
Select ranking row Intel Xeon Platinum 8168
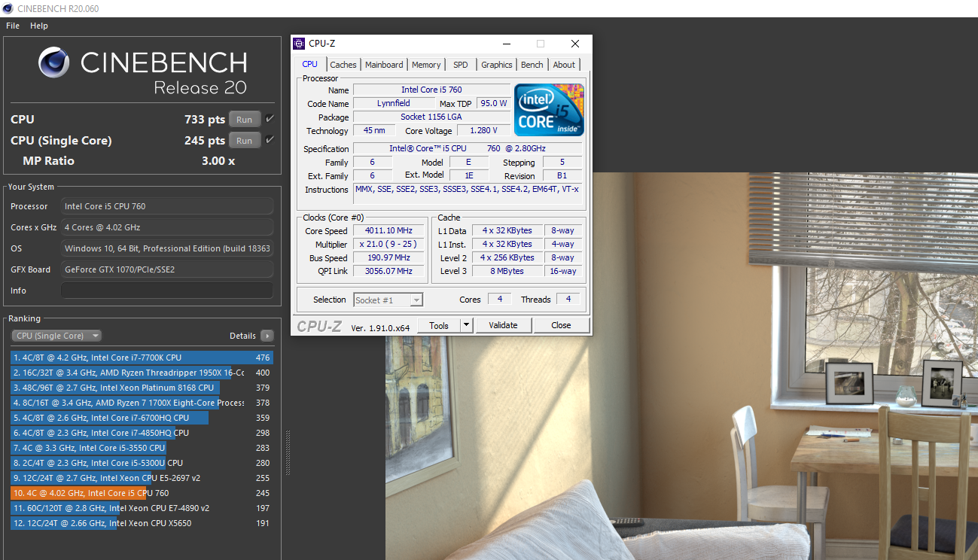pyautogui.click(x=142, y=388)
